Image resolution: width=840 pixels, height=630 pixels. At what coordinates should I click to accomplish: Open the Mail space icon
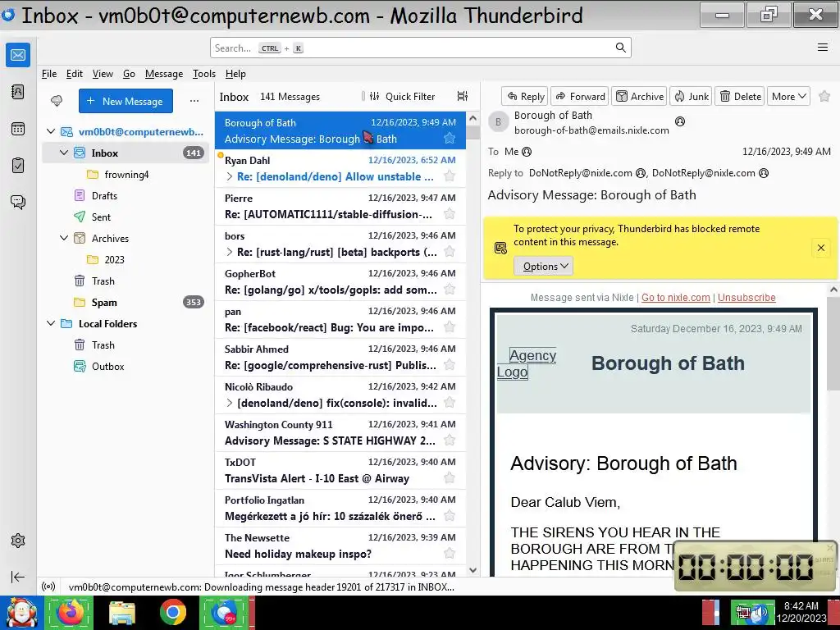coord(18,55)
